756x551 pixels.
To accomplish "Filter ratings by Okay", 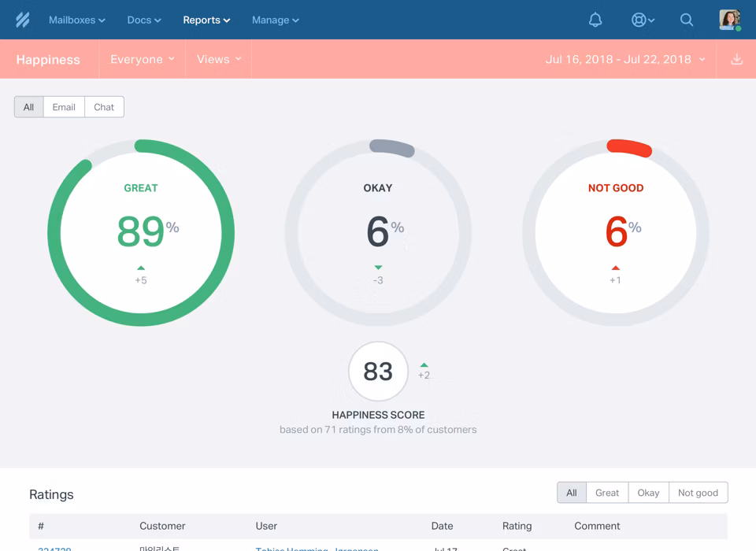I will (648, 493).
